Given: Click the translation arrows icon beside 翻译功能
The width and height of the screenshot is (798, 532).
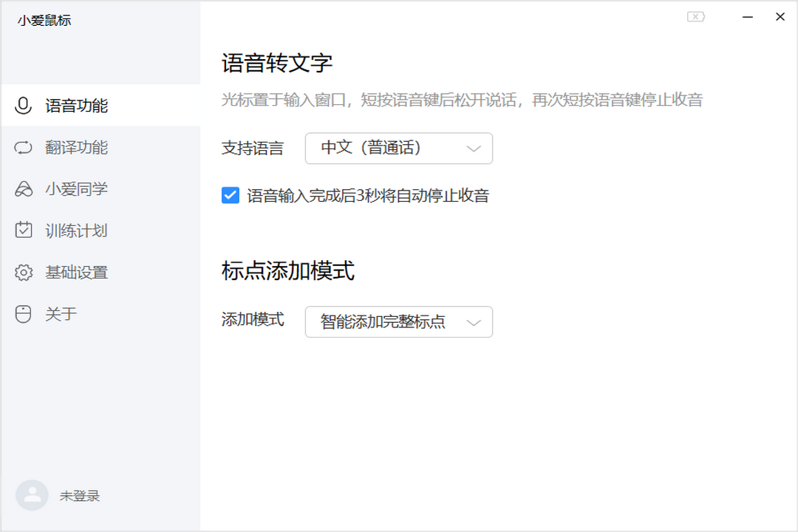Looking at the screenshot, I should click(23, 147).
